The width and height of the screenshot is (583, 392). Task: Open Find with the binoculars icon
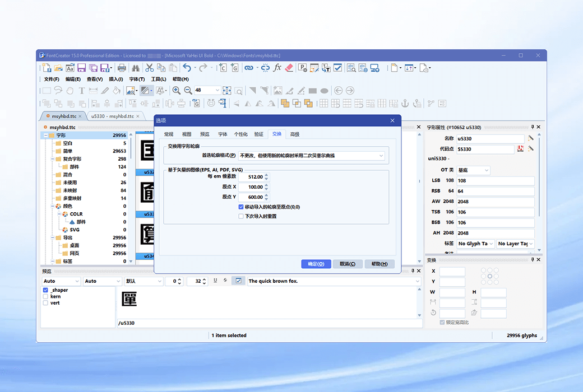pos(136,68)
